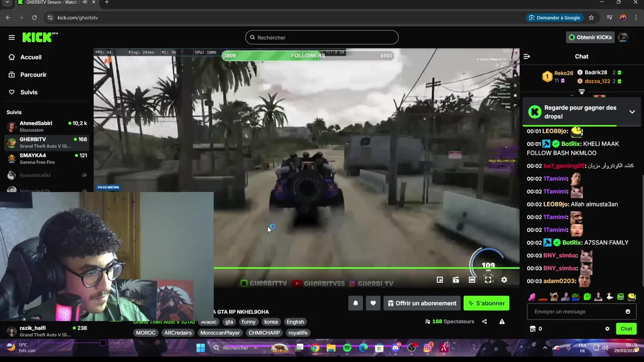Click the Rechercher search box
Image resolution: width=644 pixels, height=362 pixels.
point(322,38)
